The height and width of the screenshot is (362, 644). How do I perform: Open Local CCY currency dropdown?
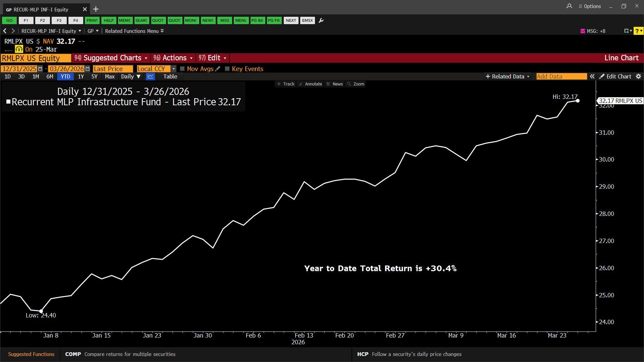click(173, 69)
